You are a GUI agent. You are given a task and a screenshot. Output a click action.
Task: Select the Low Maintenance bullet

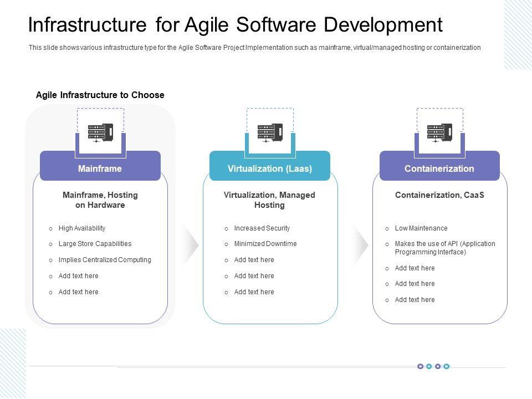click(421, 228)
